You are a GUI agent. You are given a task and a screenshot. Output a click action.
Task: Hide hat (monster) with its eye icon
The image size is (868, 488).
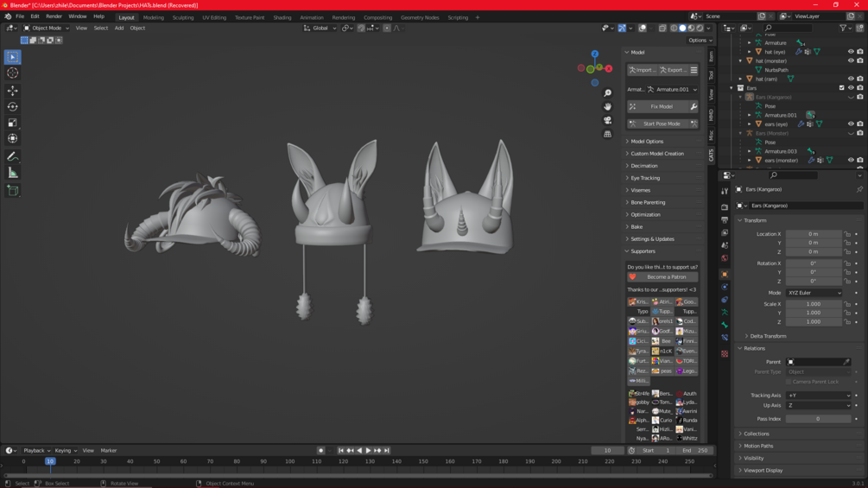[851, 60]
